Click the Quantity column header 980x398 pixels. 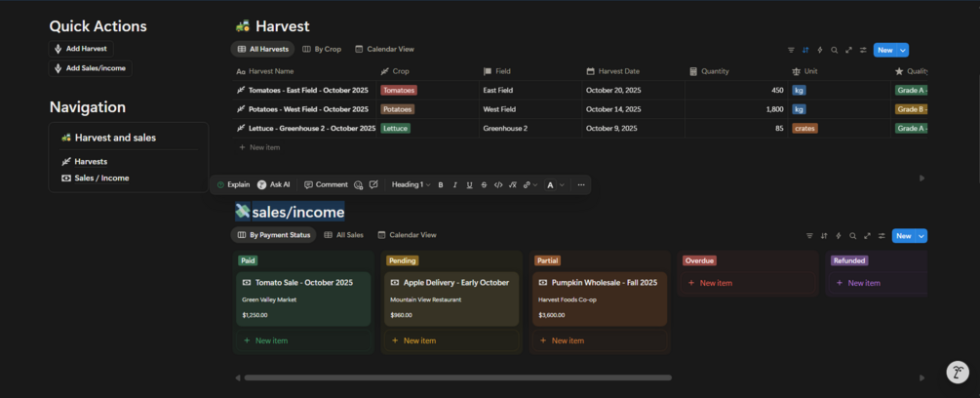coord(736,71)
